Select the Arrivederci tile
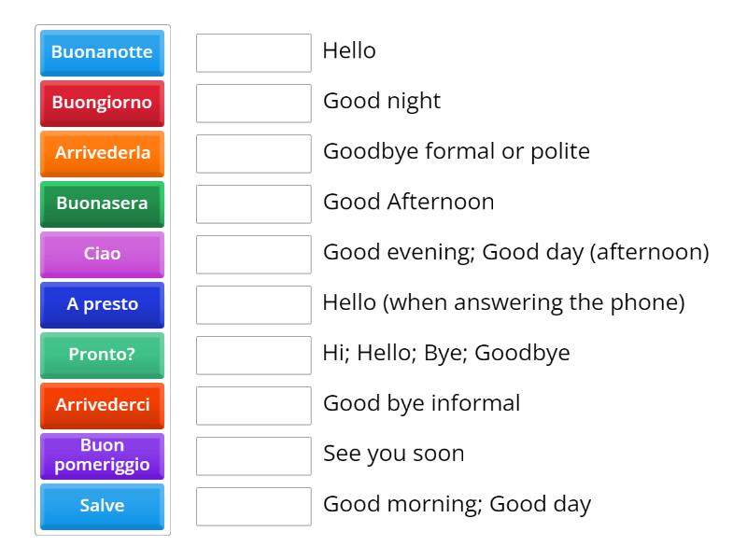The width and height of the screenshot is (747, 560). point(102,405)
